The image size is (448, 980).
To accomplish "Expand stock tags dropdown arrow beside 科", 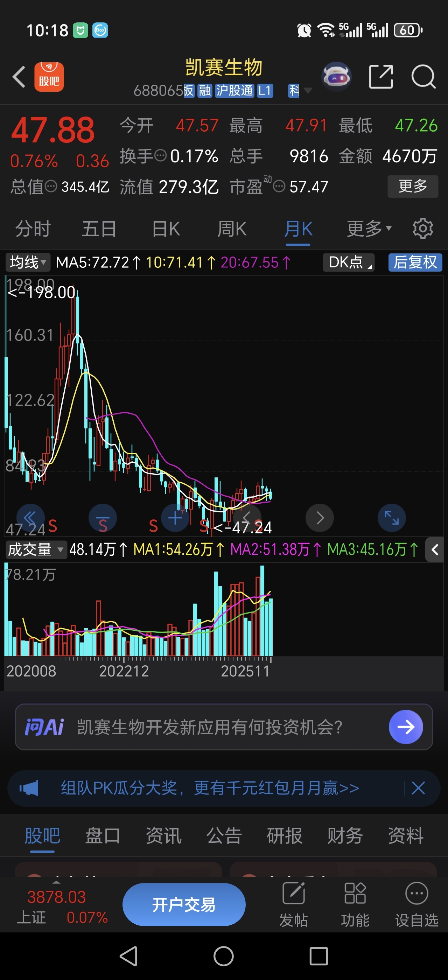I will coord(308,91).
